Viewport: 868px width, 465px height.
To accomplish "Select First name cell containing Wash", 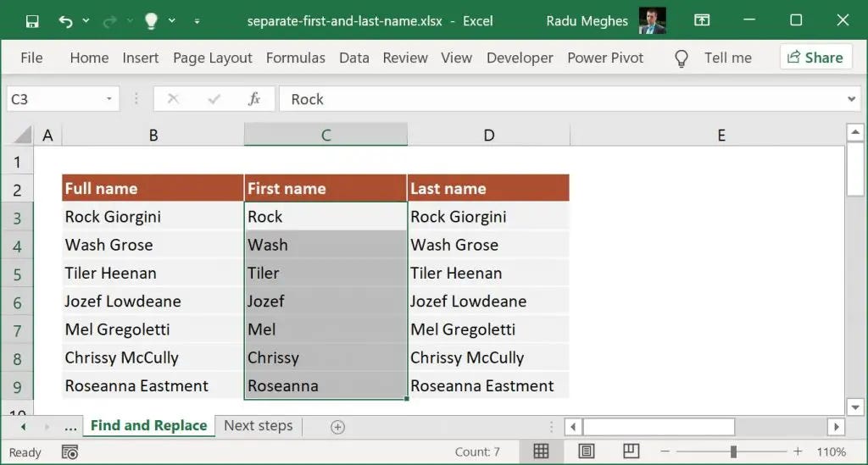I will click(325, 245).
